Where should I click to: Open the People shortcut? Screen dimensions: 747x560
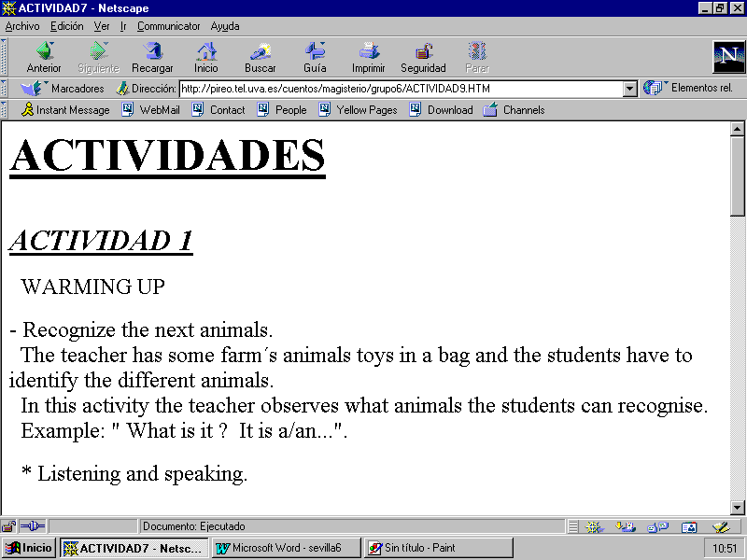(x=282, y=110)
